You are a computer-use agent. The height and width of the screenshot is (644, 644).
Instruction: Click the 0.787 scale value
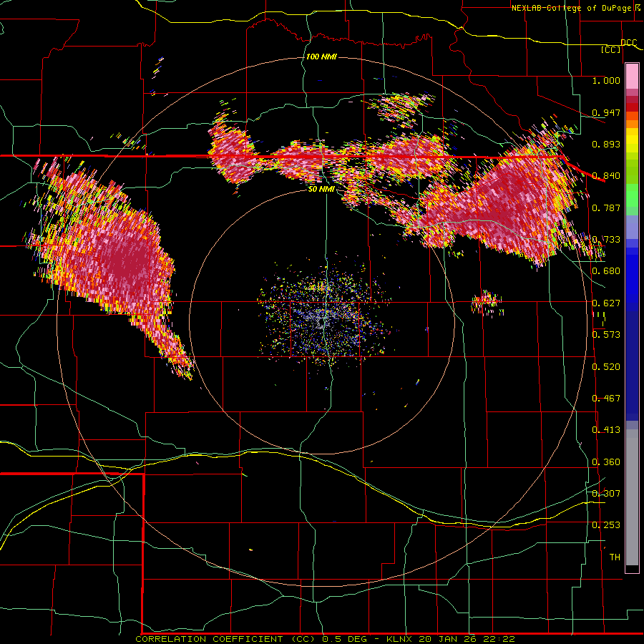click(606, 208)
